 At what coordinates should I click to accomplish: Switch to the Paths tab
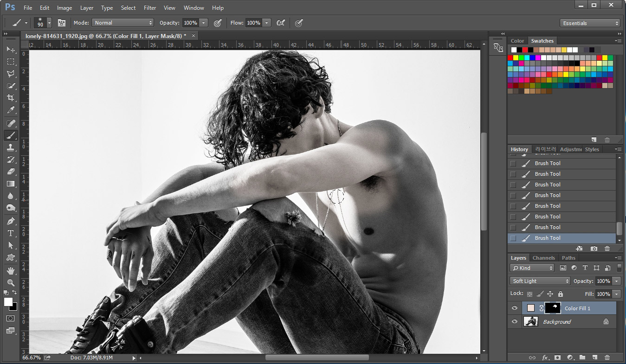(568, 258)
